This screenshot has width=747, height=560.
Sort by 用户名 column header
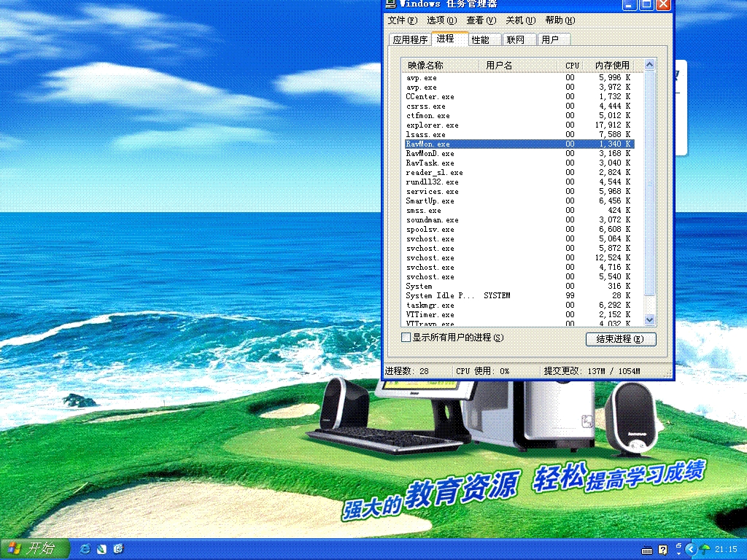(518, 65)
